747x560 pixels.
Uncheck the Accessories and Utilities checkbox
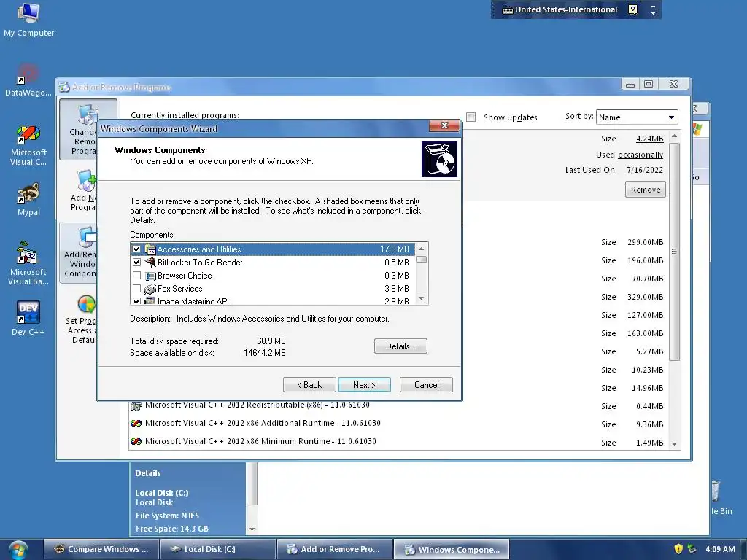pos(136,249)
